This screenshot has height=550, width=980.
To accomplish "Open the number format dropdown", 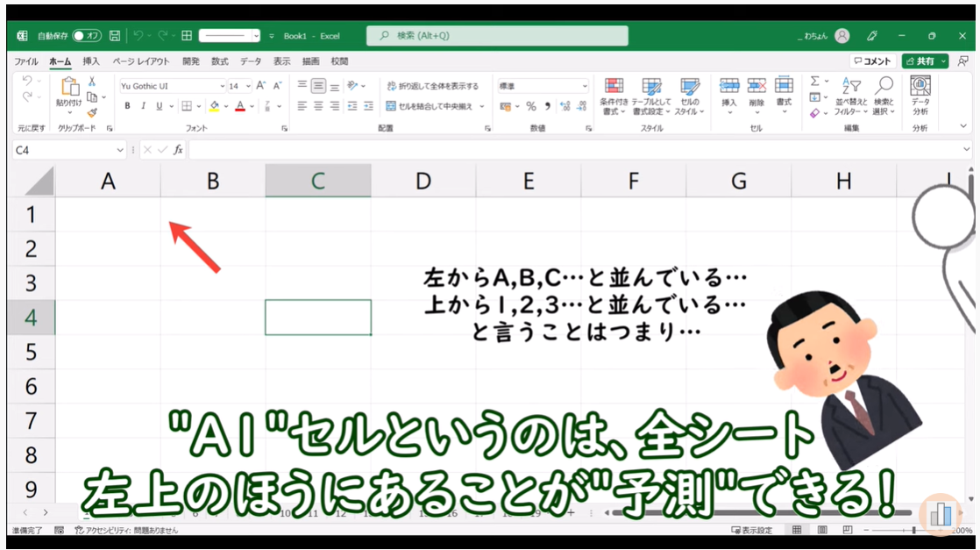I will point(585,86).
